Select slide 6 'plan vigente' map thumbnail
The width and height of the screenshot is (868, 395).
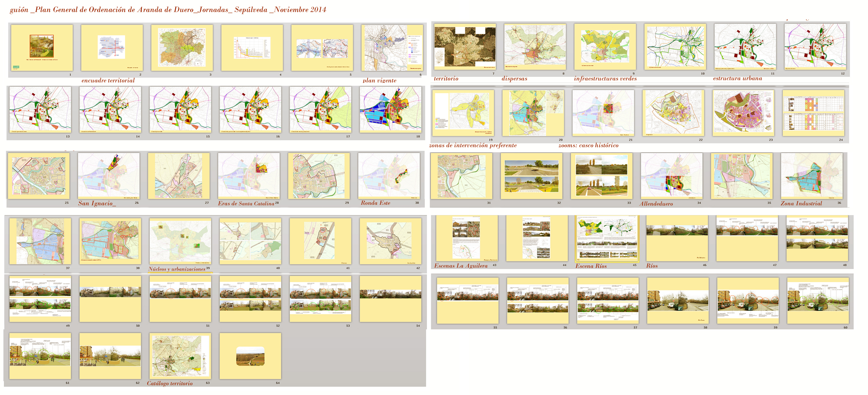tap(392, 47)
